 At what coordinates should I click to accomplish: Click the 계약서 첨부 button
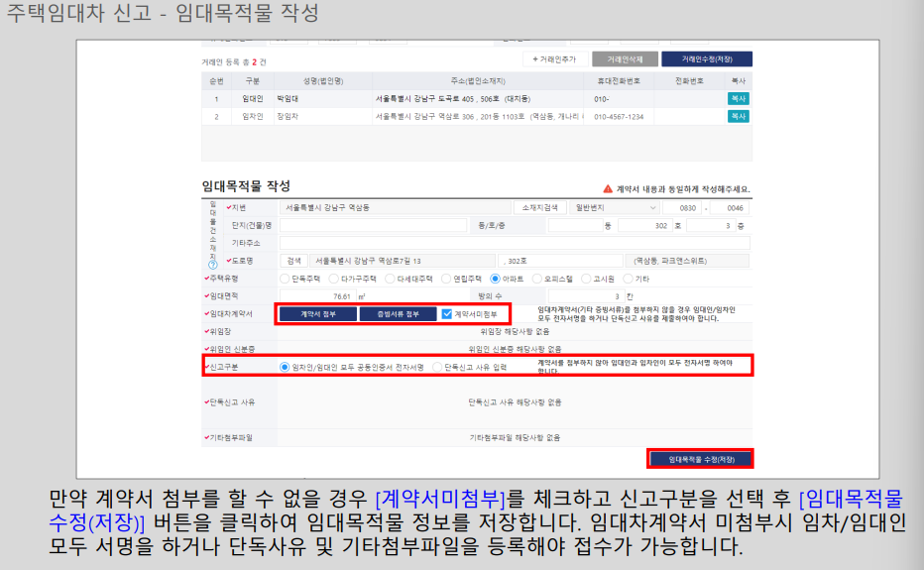(x=318, y=314)
